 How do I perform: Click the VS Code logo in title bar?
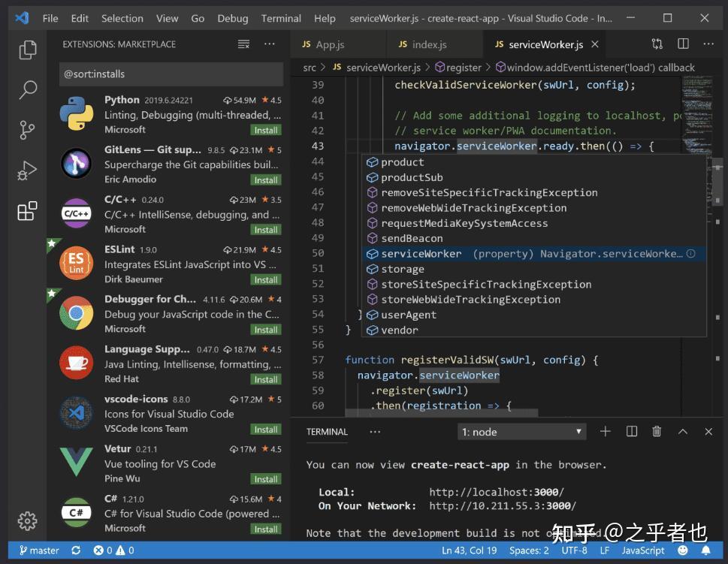click(22, 18)
